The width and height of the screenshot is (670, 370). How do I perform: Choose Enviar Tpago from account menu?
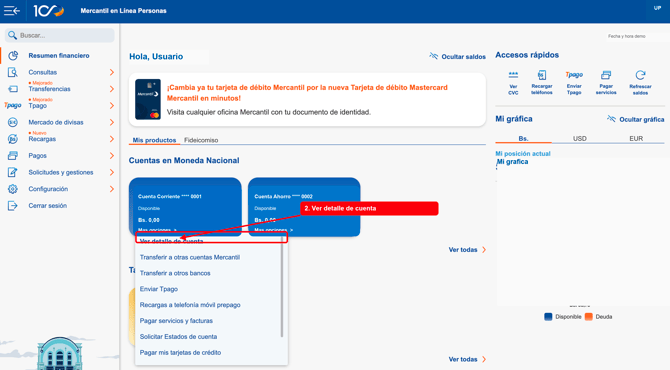pyautogui.click(x=159, y=289)
